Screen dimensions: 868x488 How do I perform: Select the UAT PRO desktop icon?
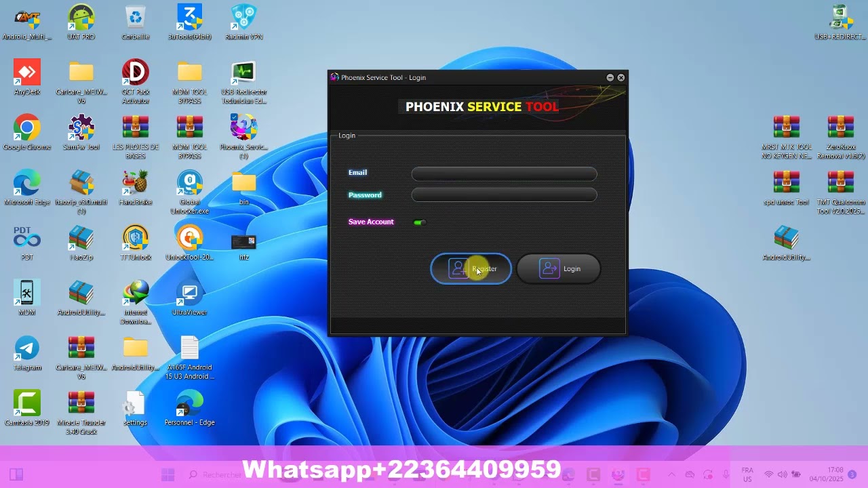tap(81, 22)
